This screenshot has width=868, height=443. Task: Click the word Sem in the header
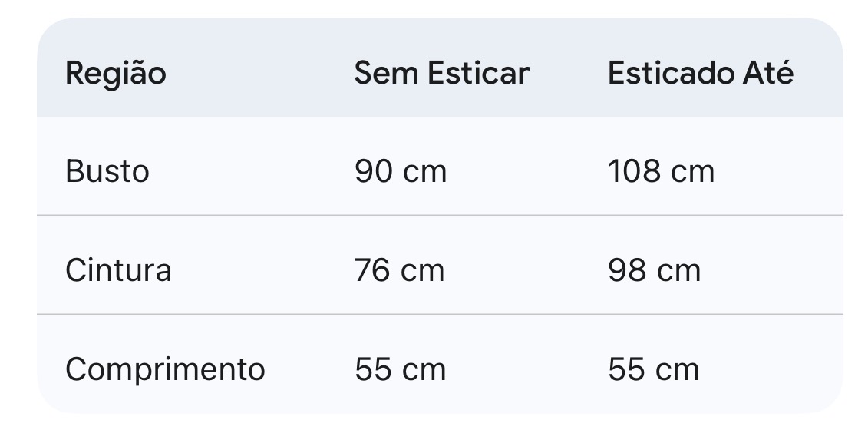[387, 74]
